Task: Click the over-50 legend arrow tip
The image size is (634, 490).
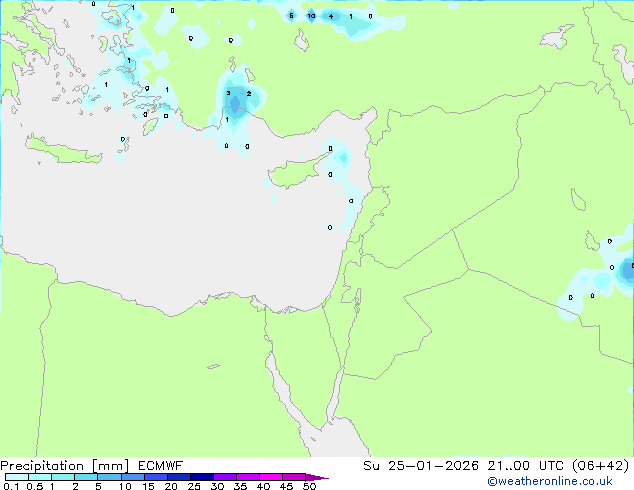Action: (317, 477)
